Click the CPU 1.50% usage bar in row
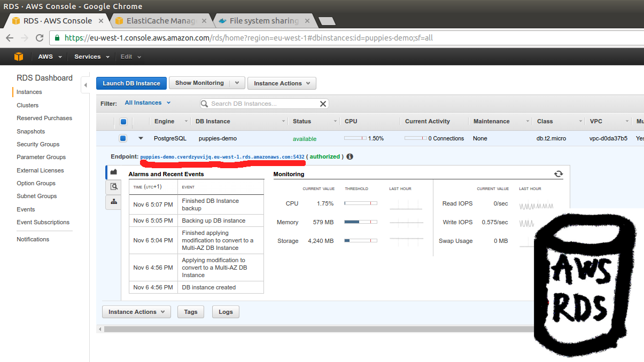The height and width of the screenshot is (362, 644). click(355, 138)
